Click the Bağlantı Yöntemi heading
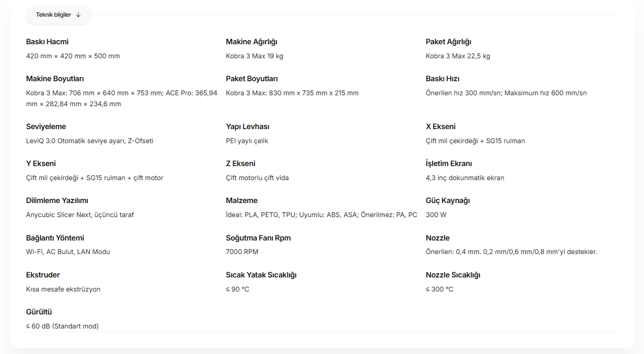Viewport: 644px width, 354px height. pyautogui.click(x=55, y=238)
